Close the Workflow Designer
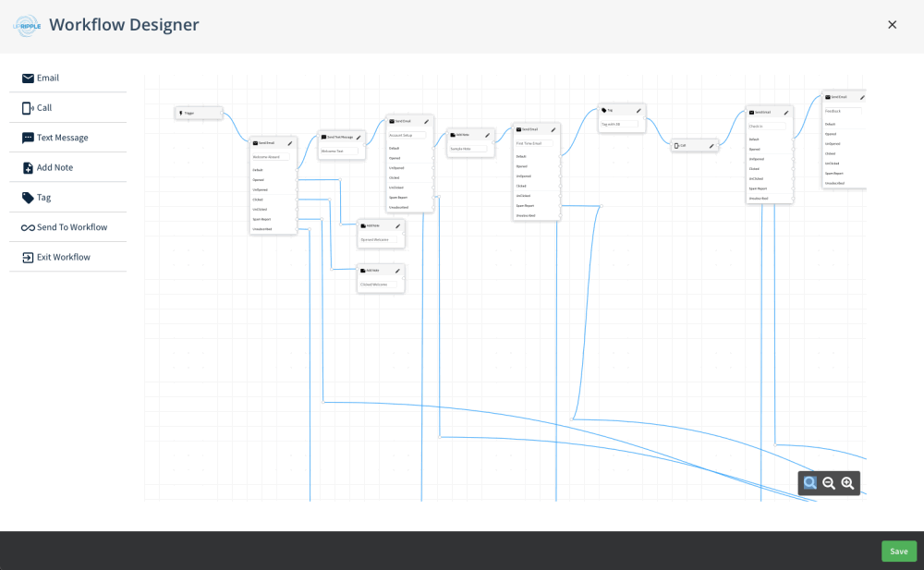 tap(893, 24)
